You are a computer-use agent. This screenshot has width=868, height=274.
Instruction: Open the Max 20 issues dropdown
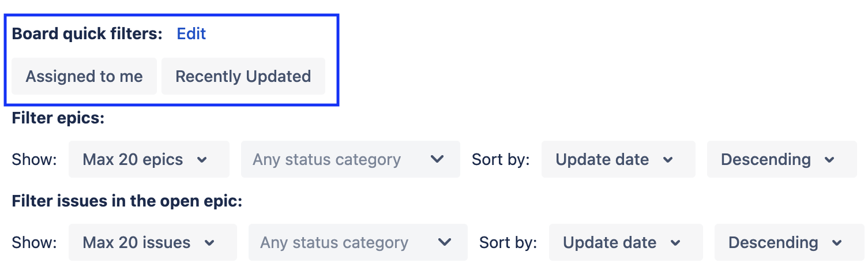[152, 243]
